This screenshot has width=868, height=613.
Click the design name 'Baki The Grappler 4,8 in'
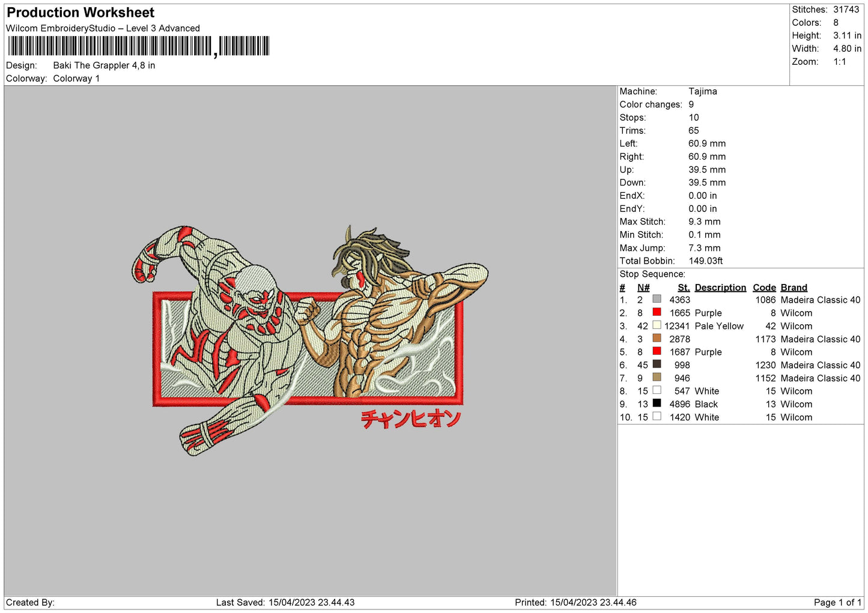coord(104,65)
